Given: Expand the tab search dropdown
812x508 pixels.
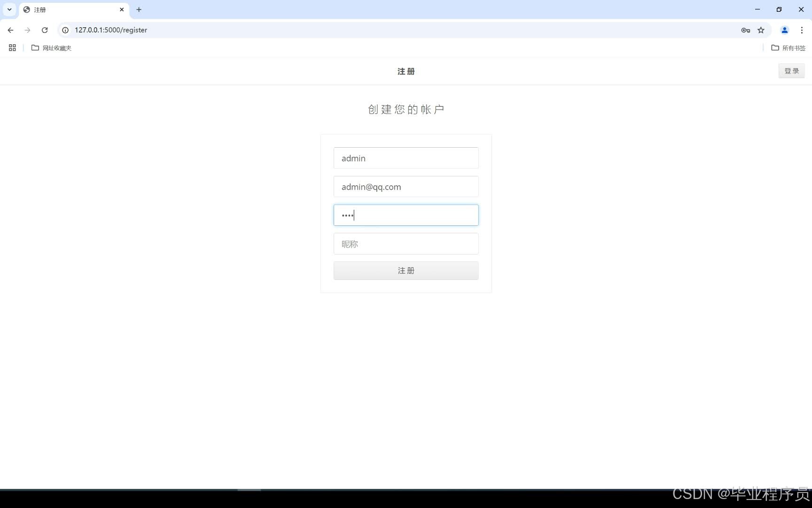Looking at the screenshot, I should [x=9, y=9].
